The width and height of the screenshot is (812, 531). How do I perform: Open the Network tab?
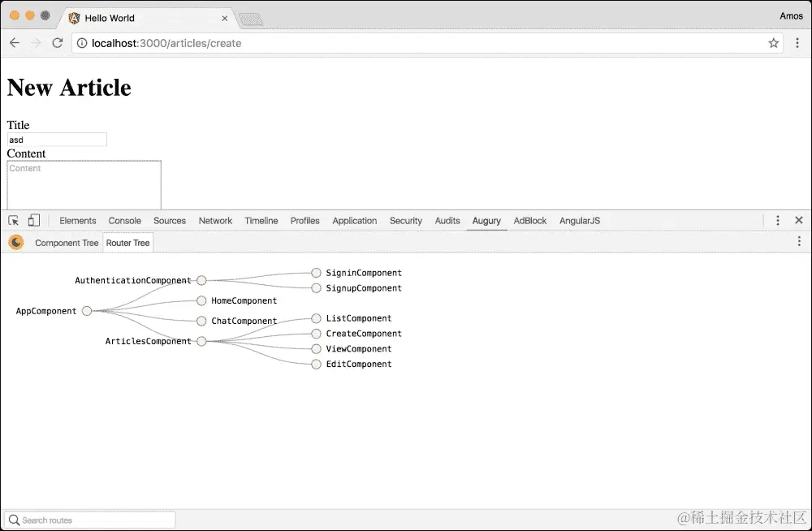(215, 221)
